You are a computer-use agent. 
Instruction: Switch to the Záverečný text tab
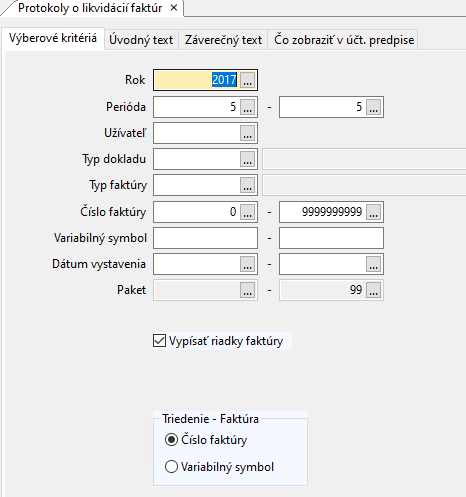pyautogui.click(x=223, y=40)
